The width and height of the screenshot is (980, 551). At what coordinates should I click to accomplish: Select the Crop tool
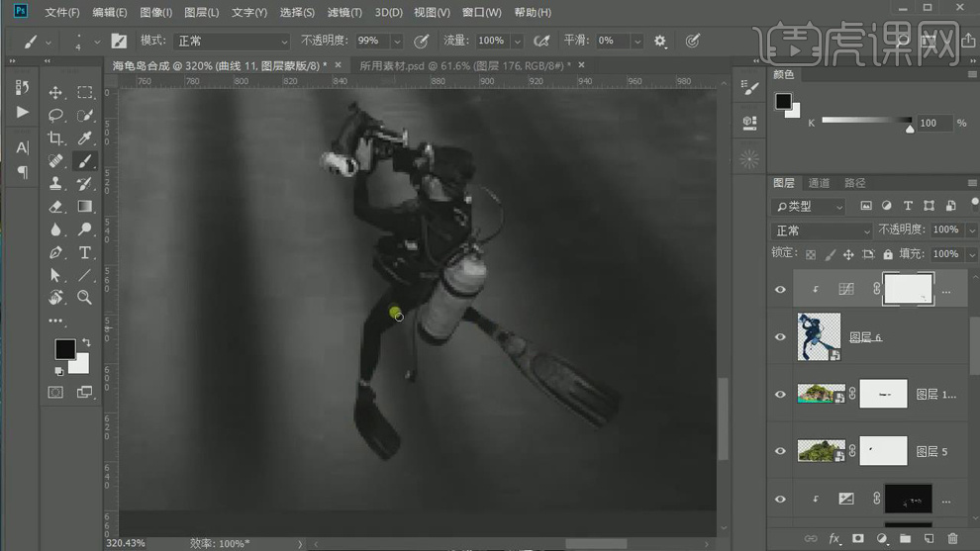55,138
